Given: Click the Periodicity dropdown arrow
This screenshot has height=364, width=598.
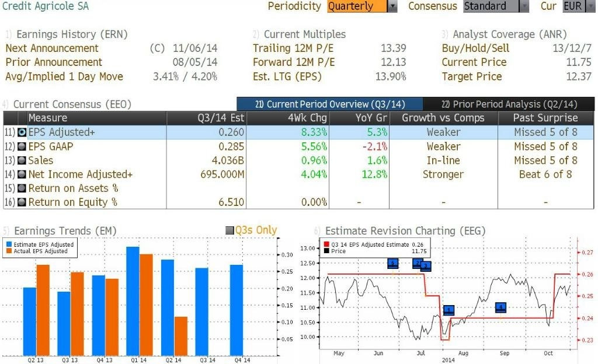Looking at the screenshot, I should click(392, 6).
